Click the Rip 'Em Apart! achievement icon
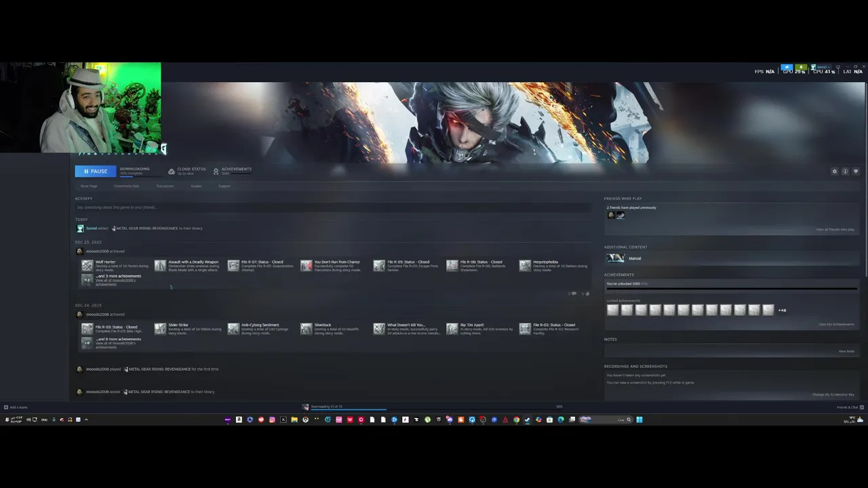868x488 pixels. click(452, 329)
